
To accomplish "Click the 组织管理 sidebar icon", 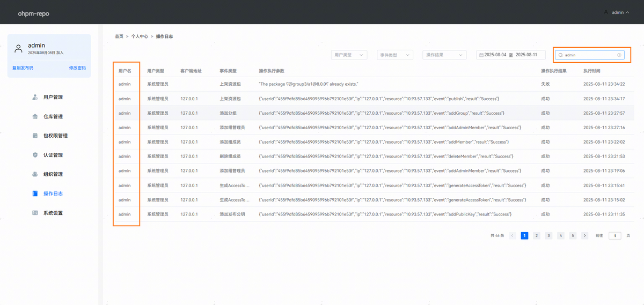I will click(x=35, y=174).
